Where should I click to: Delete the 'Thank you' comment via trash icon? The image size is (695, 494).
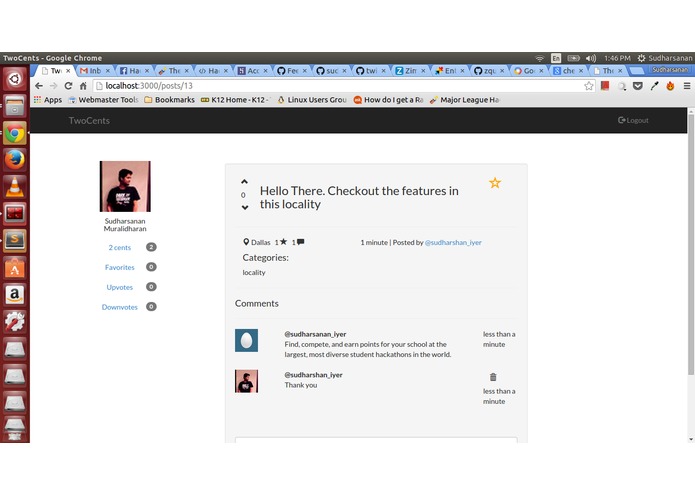tap(493, 377)
